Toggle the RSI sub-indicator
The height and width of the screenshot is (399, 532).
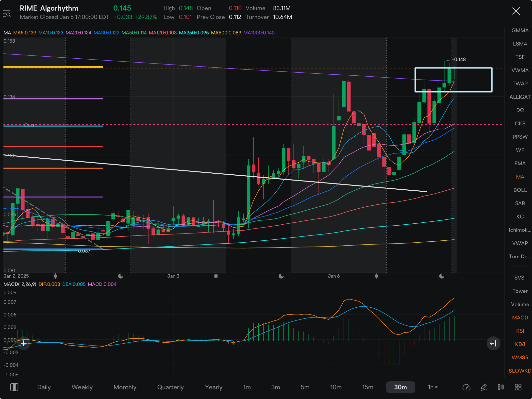point(520,331)
